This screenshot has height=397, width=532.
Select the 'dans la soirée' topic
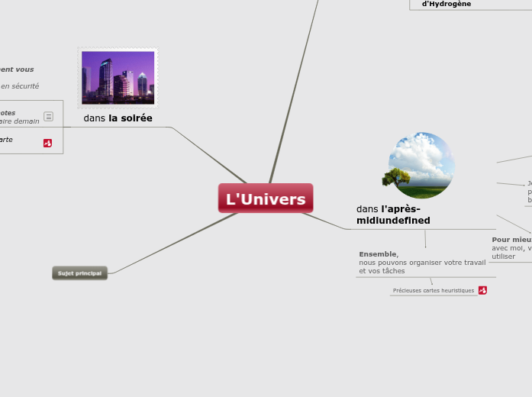pyautogui.click(x=118, y=118)
